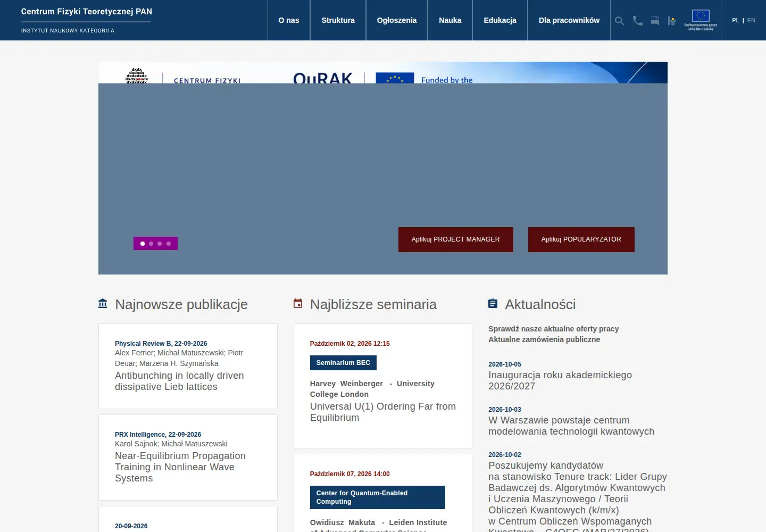Click the 2026-10-03 news date

click(x=505, y=410)
